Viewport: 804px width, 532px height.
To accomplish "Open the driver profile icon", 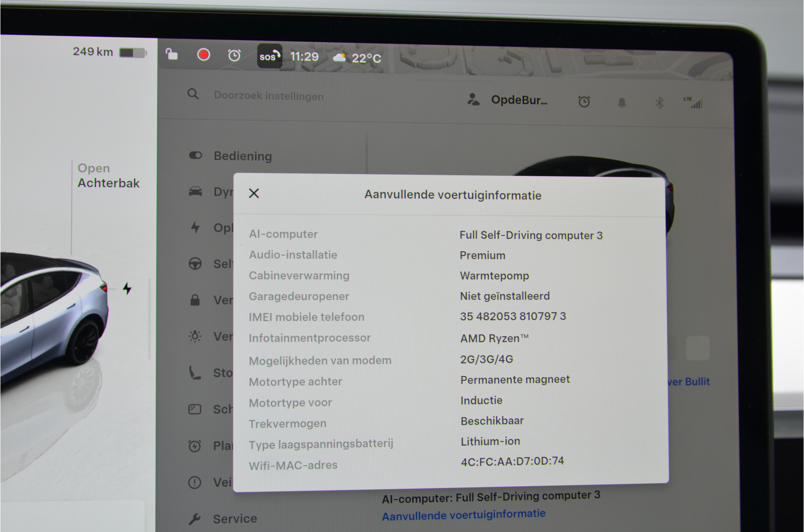I will [x=473, y=100].
